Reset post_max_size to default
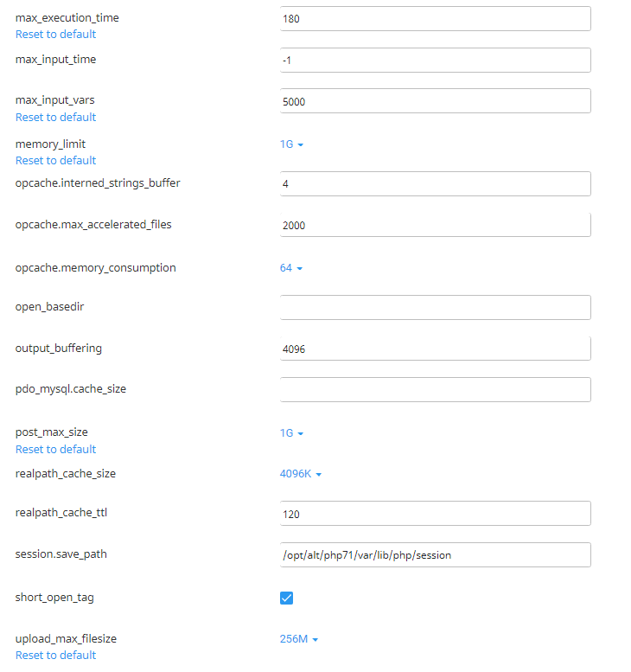This screenshot has width=631, height=672. 55,450
